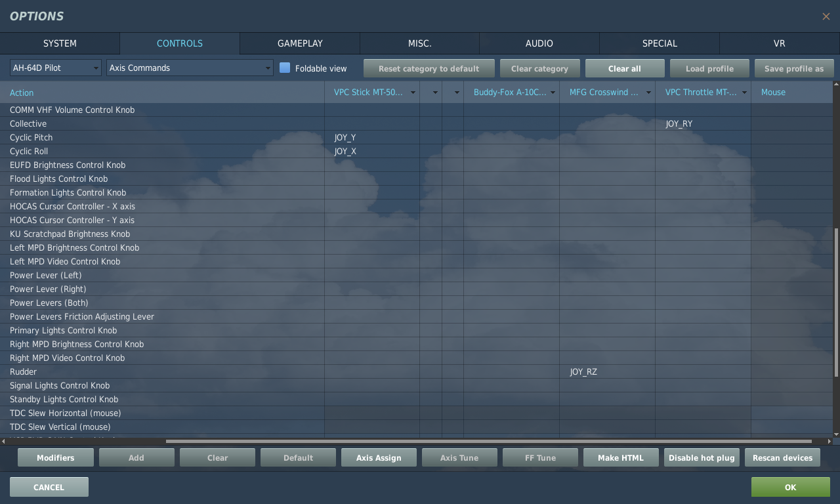The image size is (840, 504).
Task: Toggle the Foldable view checkbox
Action: pos(285,68)
